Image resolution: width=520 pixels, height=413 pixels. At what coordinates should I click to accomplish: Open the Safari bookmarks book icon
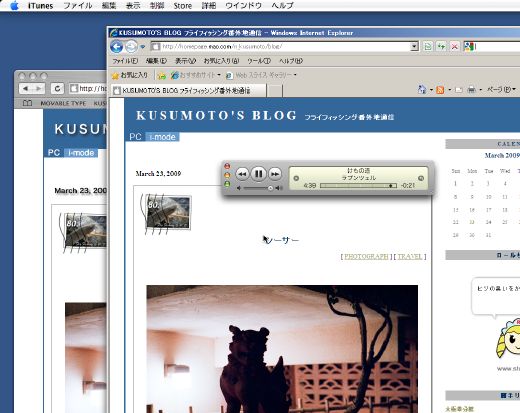tap(27, 103)
